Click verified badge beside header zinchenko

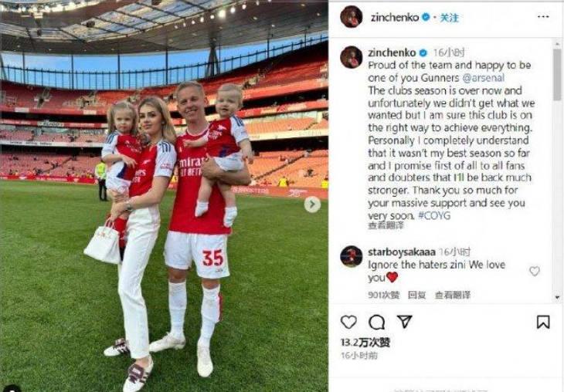(x=426, y=17)
